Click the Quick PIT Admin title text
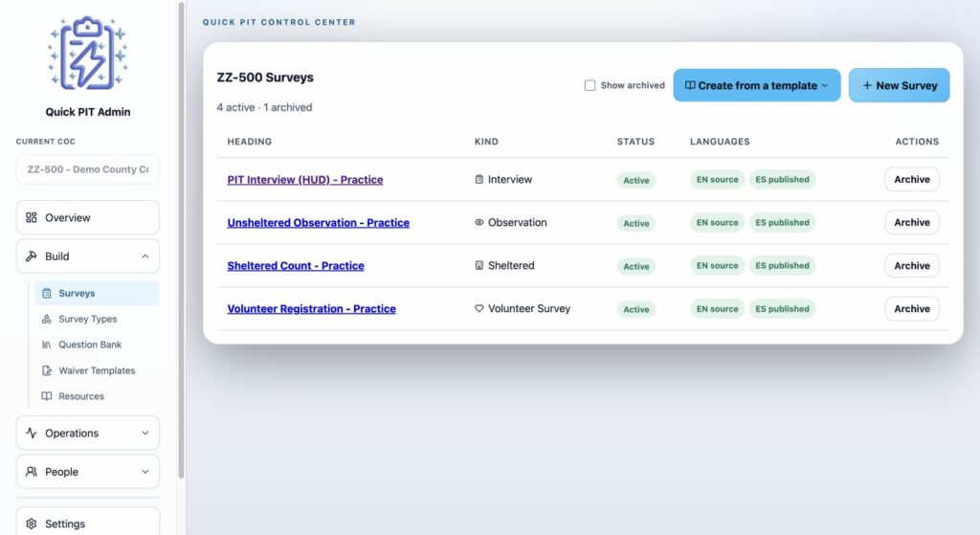Screen dimensions: 980x535 pyautogui.click(x=87, y=112)
